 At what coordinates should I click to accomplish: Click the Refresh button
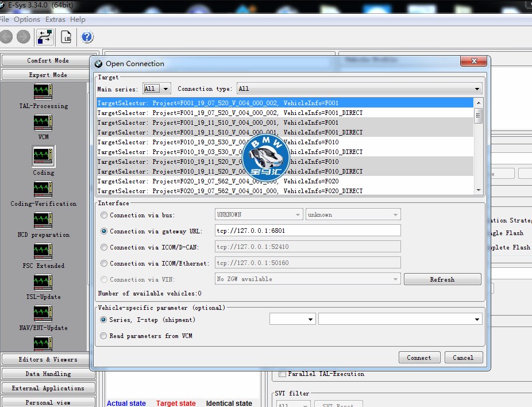click(x=442, y=279)
